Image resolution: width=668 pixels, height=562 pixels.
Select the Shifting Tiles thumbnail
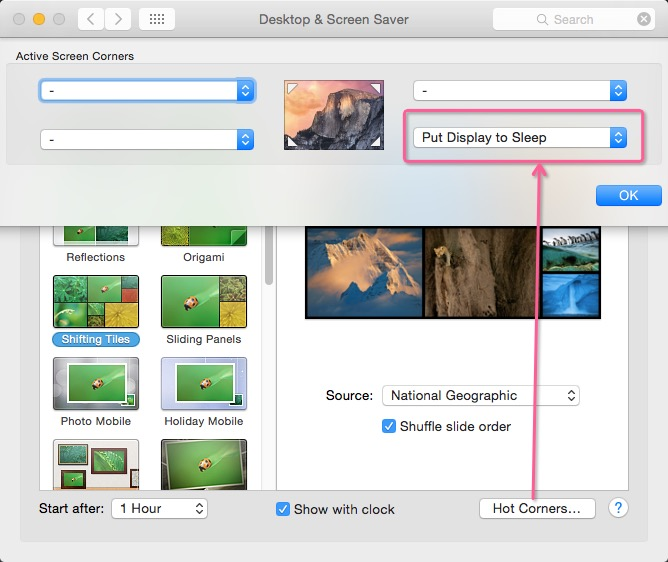(96, 301)
